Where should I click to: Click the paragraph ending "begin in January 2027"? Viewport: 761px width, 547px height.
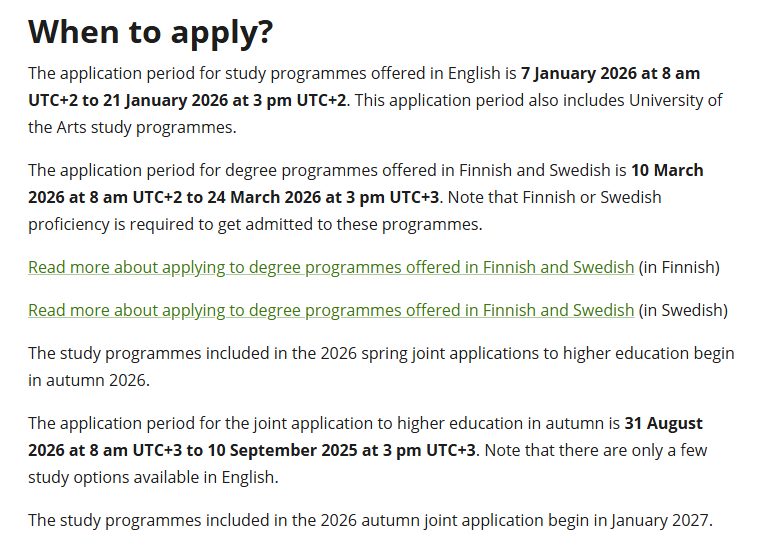(370, 520)
